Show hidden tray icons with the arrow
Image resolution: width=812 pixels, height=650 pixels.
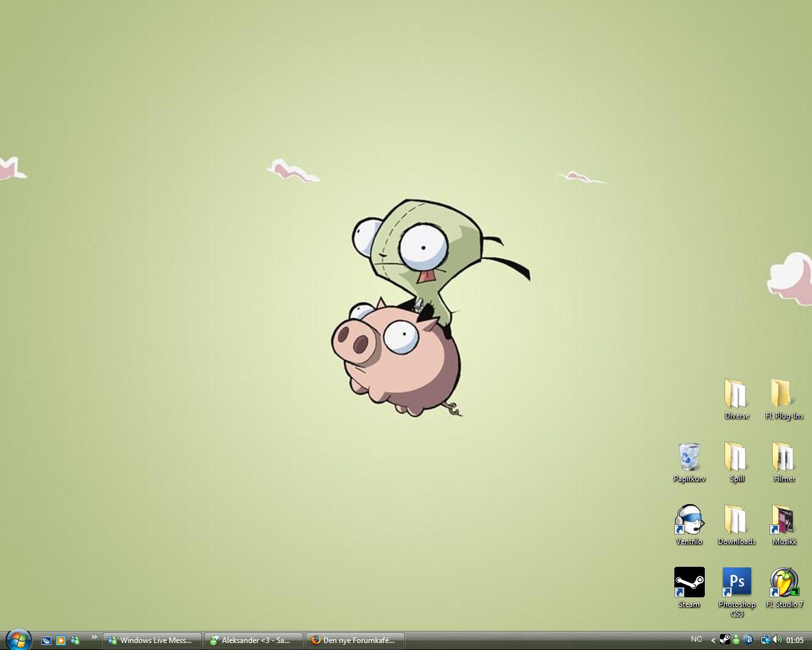point(713,640)
